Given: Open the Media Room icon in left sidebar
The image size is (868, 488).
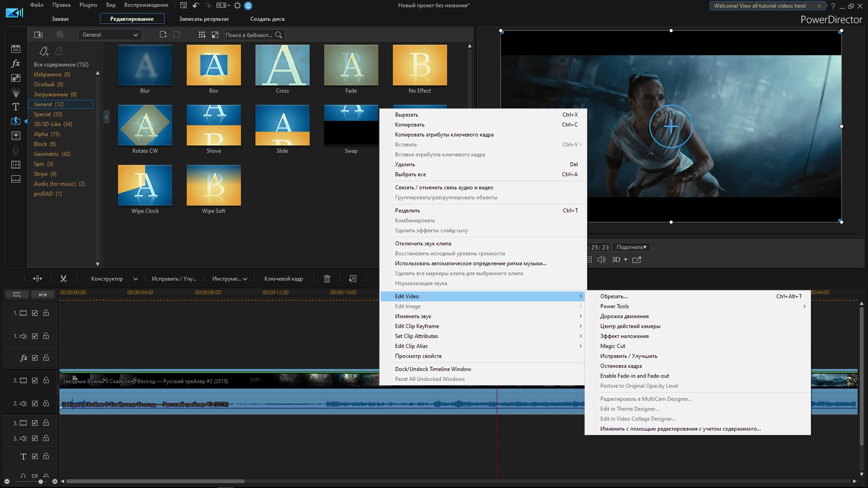Looking at the screenshot, I should [x=16, y=49].
